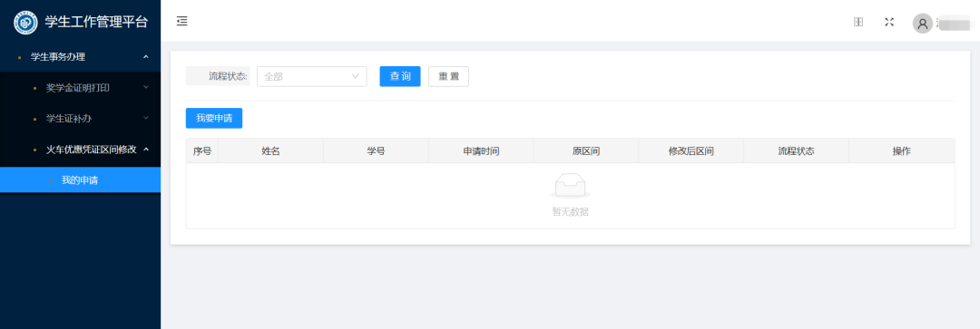Click the platform logo emblem

coord(25,23)
